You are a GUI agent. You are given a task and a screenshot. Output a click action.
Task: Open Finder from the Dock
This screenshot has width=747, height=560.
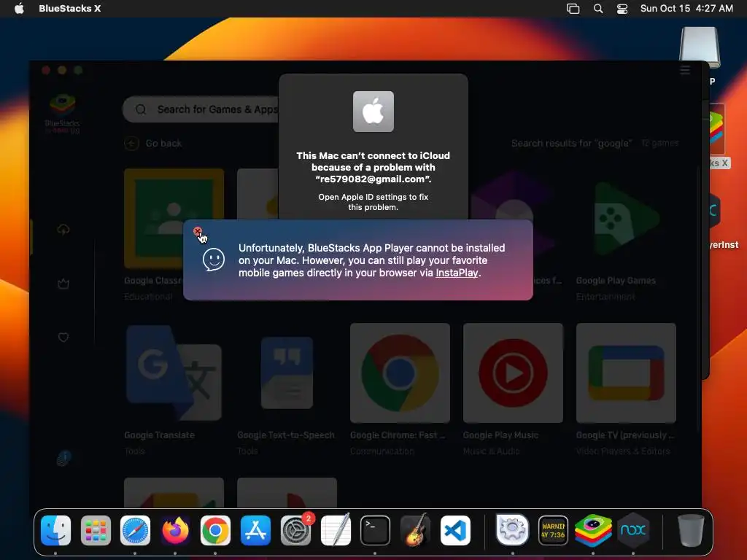click(55, 531)
